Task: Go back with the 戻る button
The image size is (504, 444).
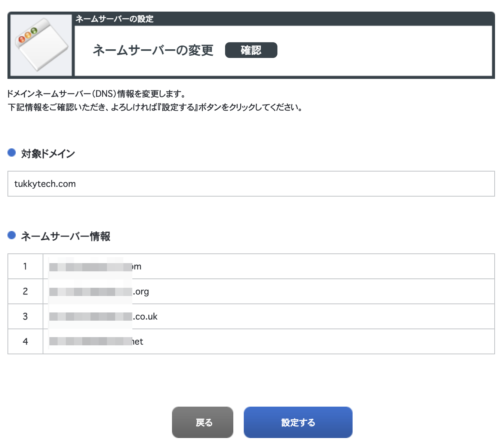Action: 202,422
